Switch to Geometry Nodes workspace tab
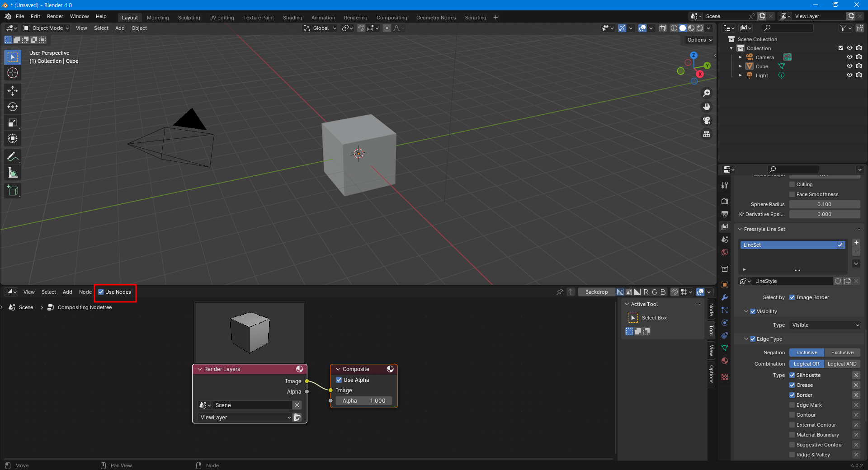Screen dimensions: 868x470 [x=436, y=18]
